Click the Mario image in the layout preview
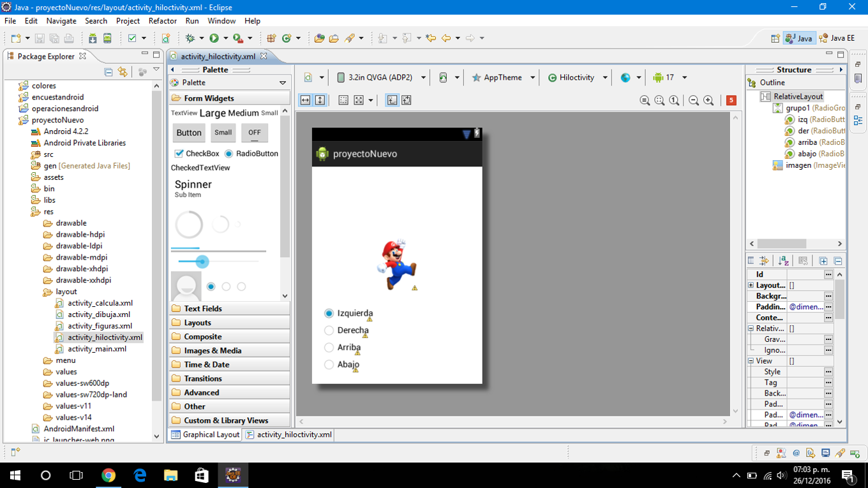This screenshot has width=868, height=488. [398, 265]
